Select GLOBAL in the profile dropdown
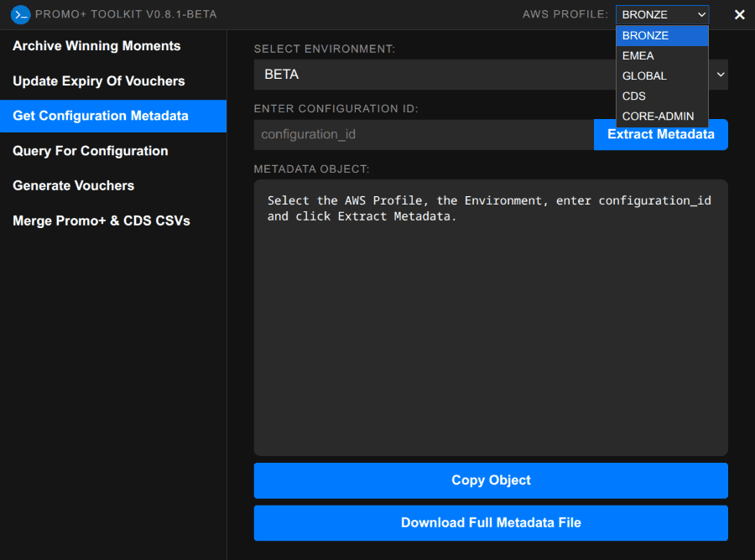755x560 pixels. point(643,75)
